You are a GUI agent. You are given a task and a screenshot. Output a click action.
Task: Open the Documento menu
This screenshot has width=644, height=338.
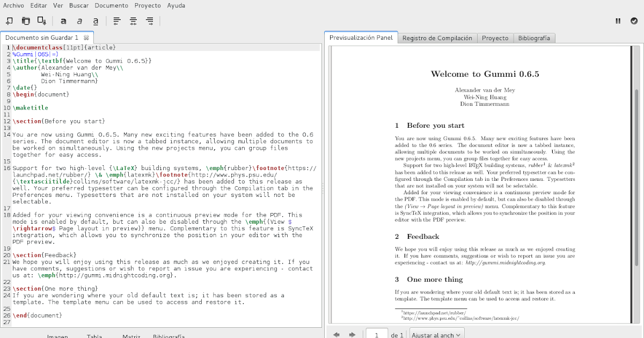(111, 5)
